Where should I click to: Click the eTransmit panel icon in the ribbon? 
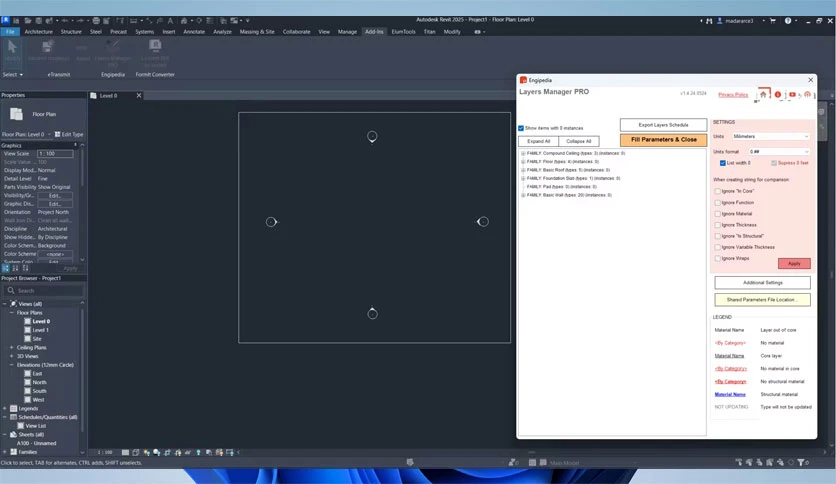click(x=47, y=46)
